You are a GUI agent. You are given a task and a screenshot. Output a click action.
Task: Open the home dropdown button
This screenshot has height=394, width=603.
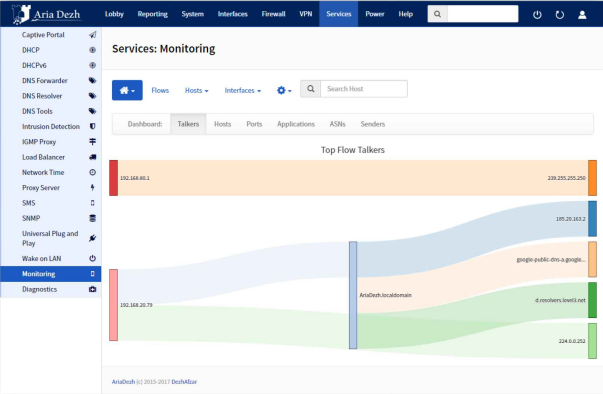[x=127, y=90]
